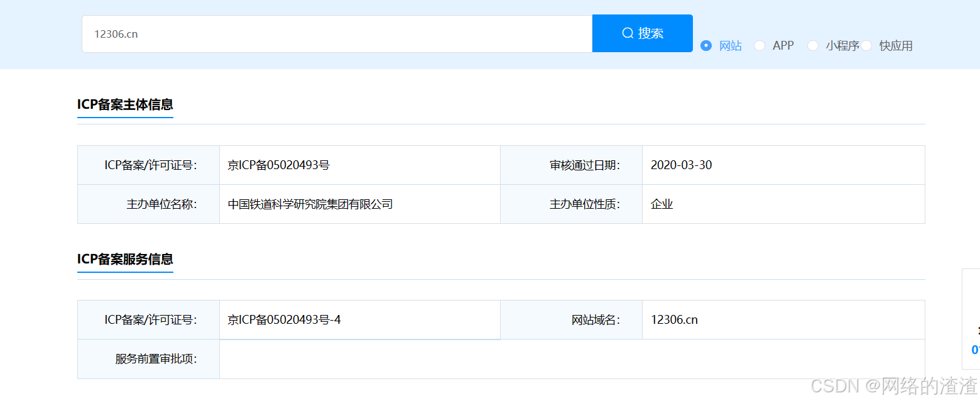The width and height of the screenshot is (980, 403).
Task: Click the 主办单位性质 label
Action: point(585,204)
